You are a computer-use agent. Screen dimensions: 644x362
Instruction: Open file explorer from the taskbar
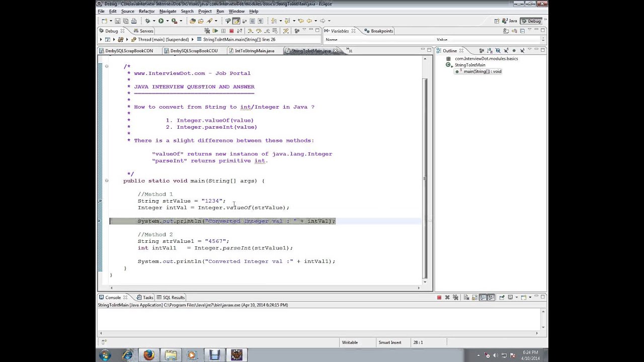(x=171, y=355)
